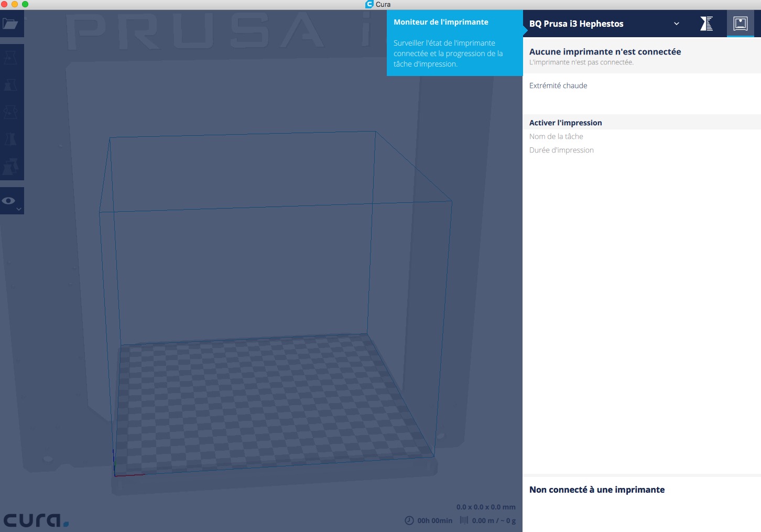Click the open file folder icon

point(10,24)
